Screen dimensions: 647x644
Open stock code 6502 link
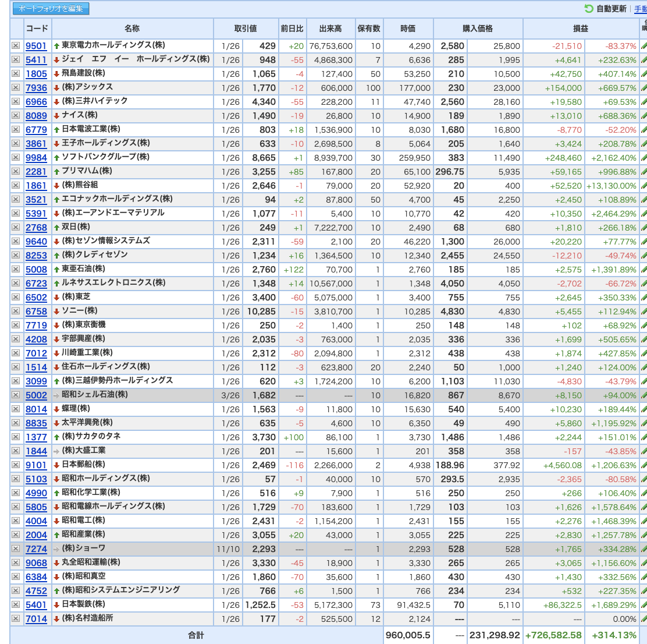pyautogui.click(x=36, y=297)
